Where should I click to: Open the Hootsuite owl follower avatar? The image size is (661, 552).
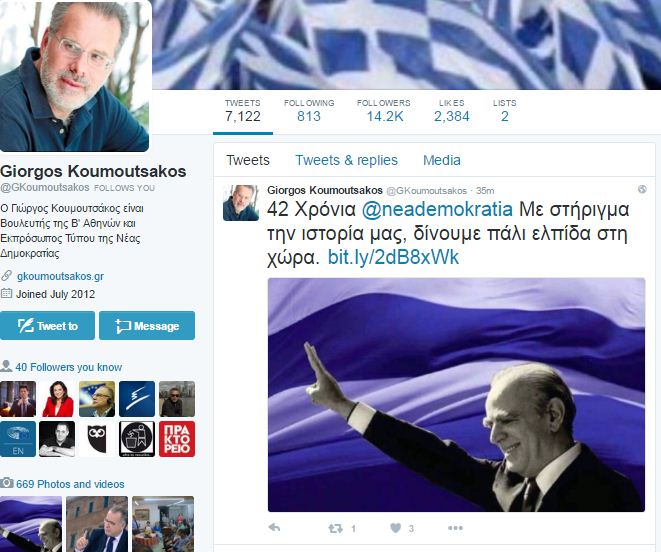[97, 439]
